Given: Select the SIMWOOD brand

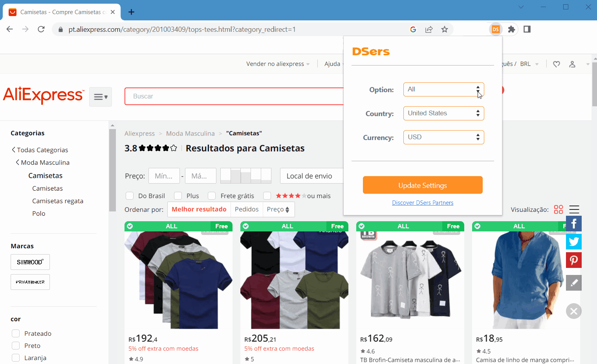Looking at the screenshot, I should [30, 262].
